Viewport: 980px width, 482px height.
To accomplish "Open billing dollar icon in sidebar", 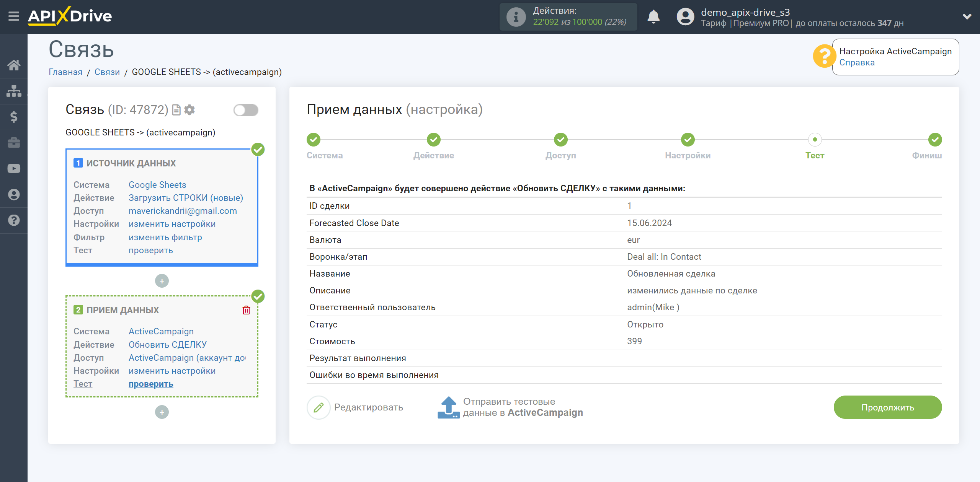I will pyautogui.click(x=14, y=117).
